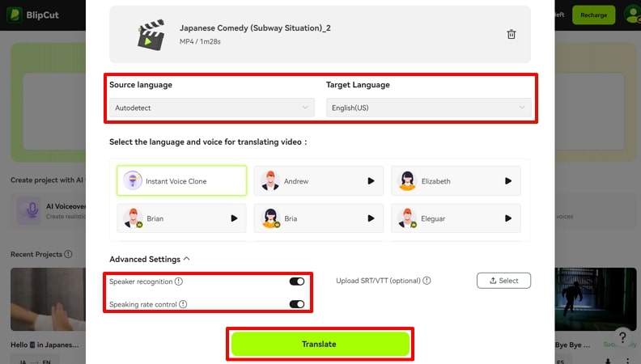
Task: Play Eleguar voice preview
Action: point(508,218)
